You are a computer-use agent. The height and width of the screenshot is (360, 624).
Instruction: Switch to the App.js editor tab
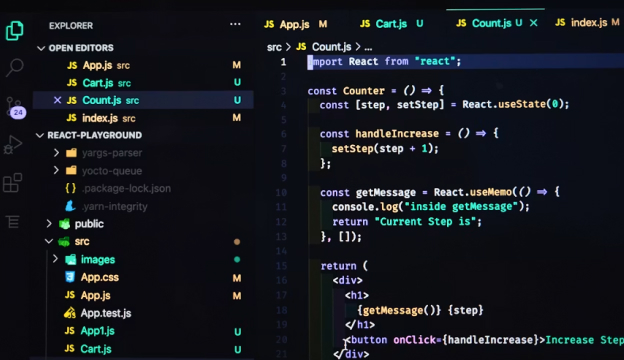click(x=295, y=24)
